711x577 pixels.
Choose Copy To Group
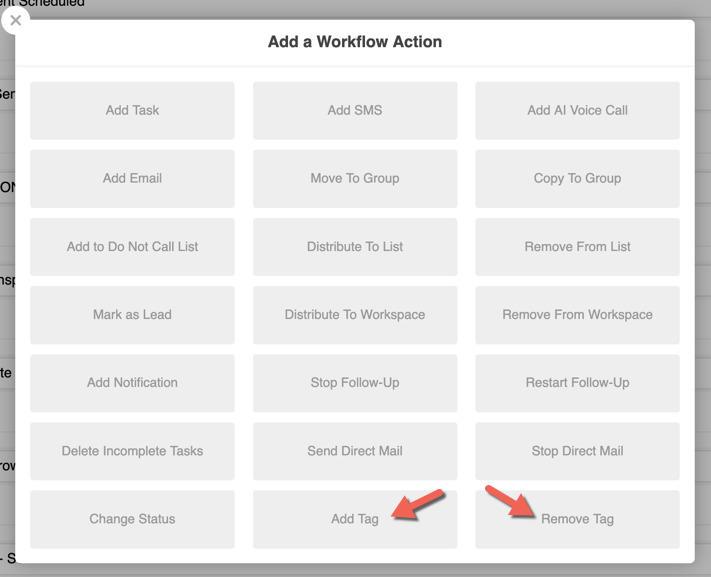click(x=577, y=178)
